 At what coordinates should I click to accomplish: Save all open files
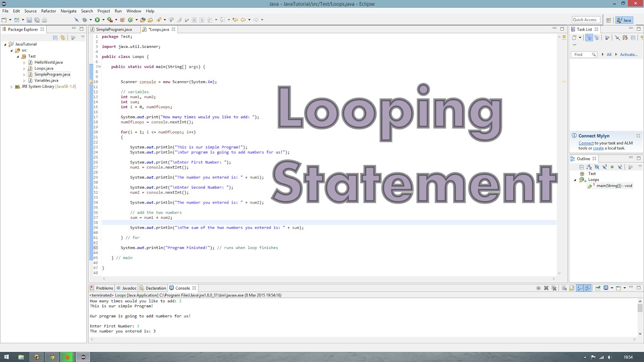[x=37, y=19]
